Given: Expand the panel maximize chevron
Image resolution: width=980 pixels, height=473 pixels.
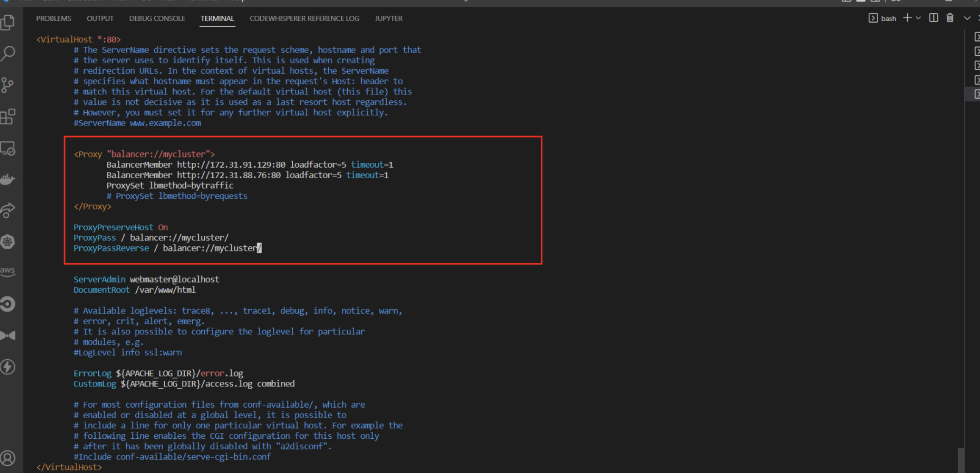Looking at the screenshot, I should point(967,18).
